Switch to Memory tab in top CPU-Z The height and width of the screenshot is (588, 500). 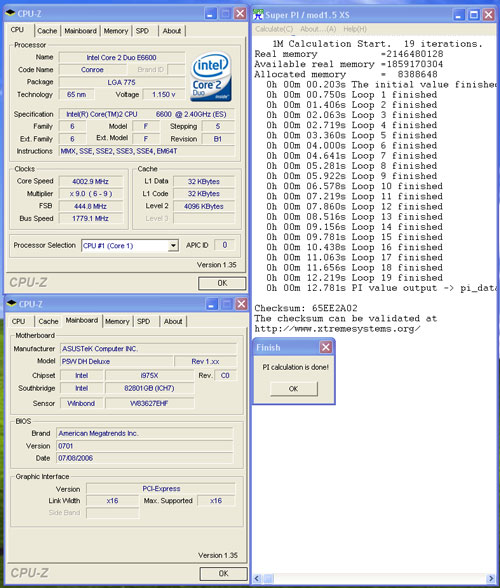coord(116,31)
